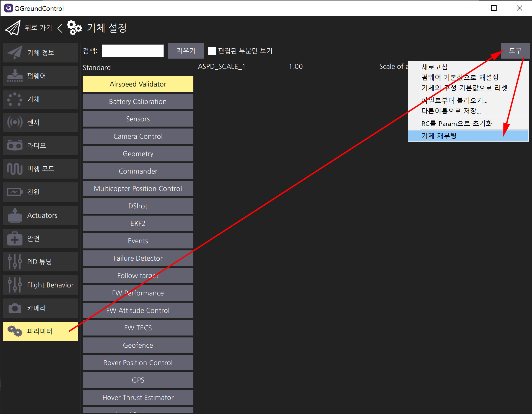Click the paper plane icon at top left
The height and width of the screenshot is (414, 532).
[x=13, y=28]
